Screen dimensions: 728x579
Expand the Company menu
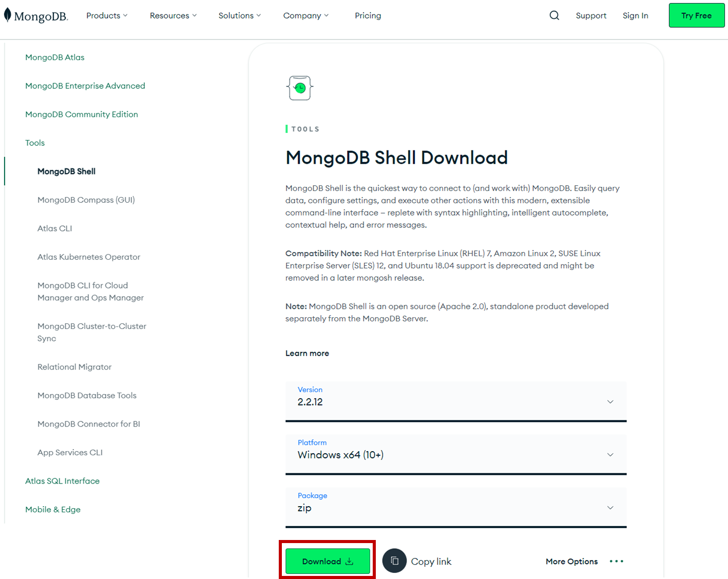(x=306, y=15)
